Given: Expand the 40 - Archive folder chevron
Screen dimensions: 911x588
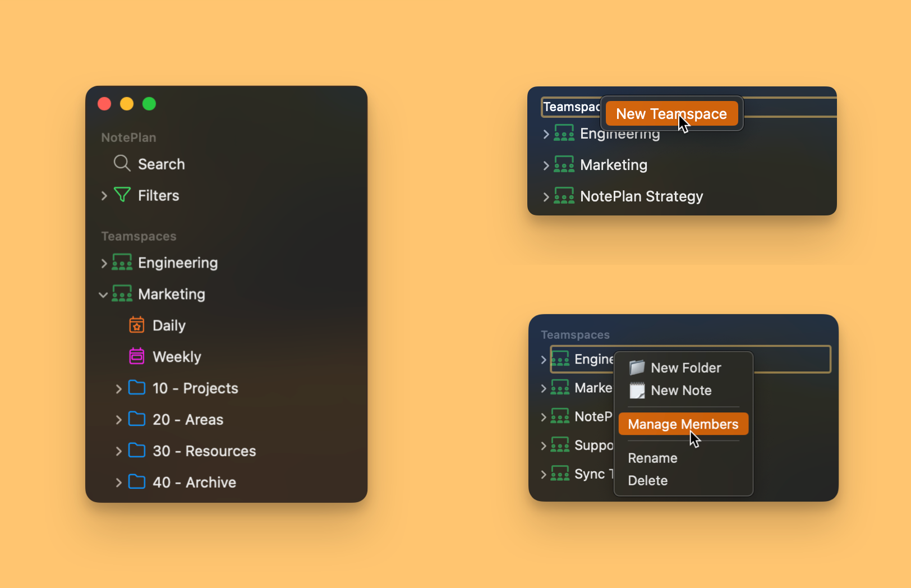Looking at the screenshot, I should [118, 483].
